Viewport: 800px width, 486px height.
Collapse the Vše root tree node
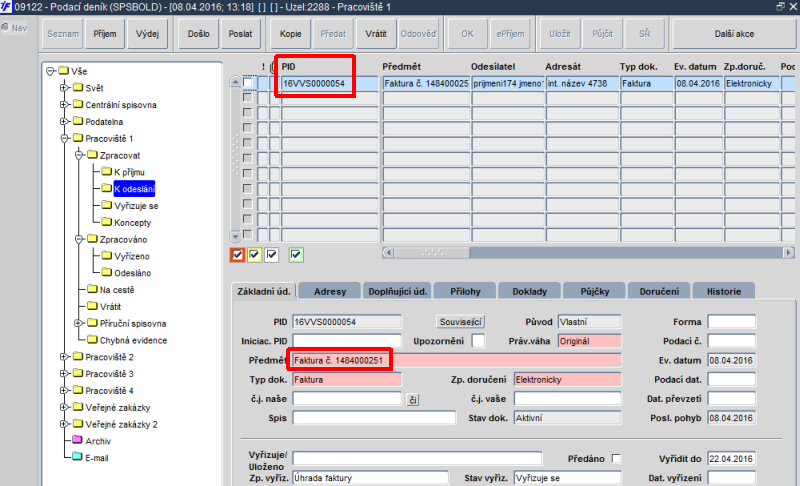click(x=50, y=71)
